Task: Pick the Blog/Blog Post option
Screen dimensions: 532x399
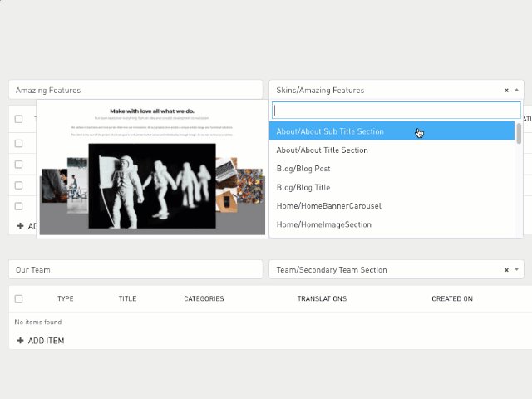Action: click(x=392, y=169)
